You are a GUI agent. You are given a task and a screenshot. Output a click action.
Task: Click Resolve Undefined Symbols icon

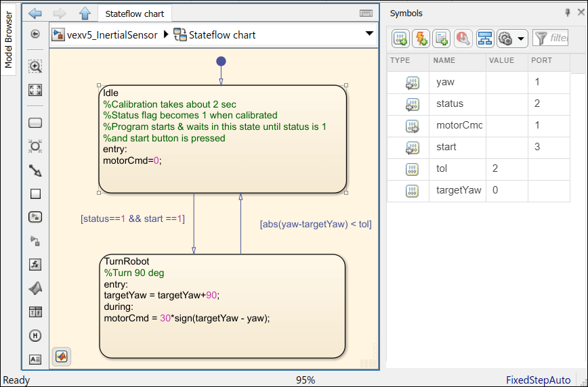point(463,39)
